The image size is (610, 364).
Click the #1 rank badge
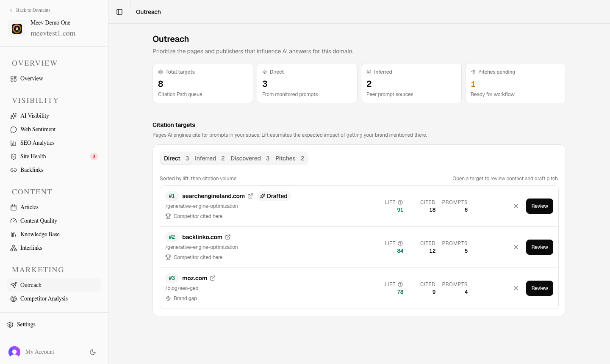tap(172, 196)
